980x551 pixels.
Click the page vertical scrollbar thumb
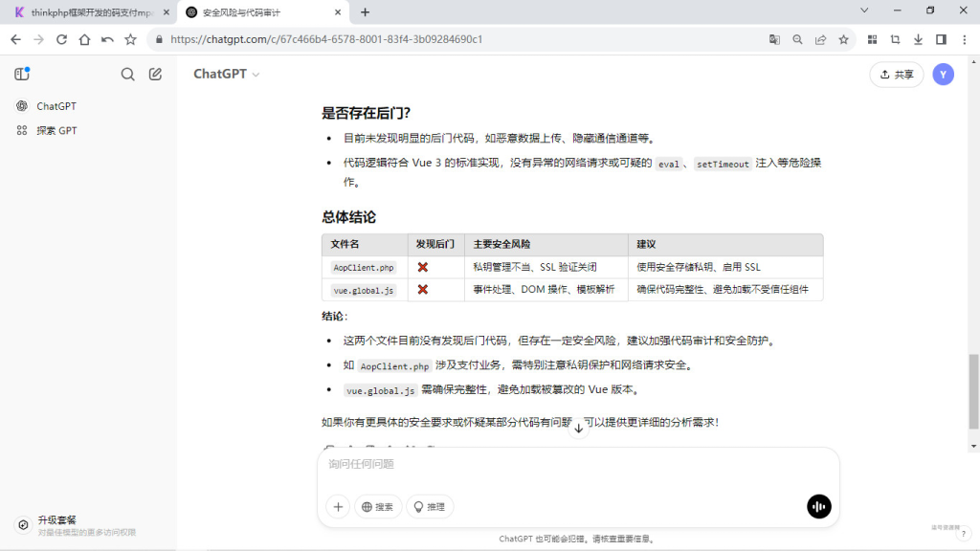[973, 391]
